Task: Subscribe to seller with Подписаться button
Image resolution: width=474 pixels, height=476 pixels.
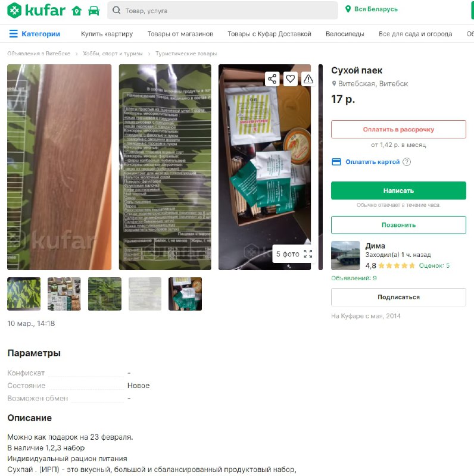Action: point(398,297)
